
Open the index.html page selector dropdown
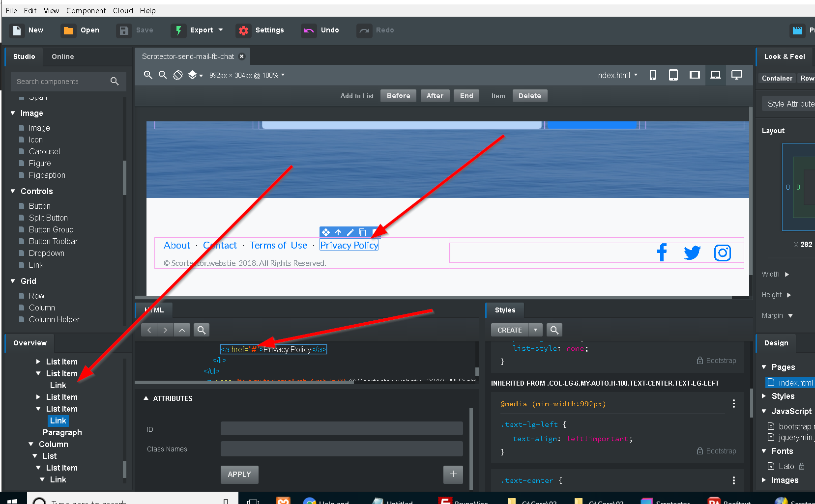617,75
